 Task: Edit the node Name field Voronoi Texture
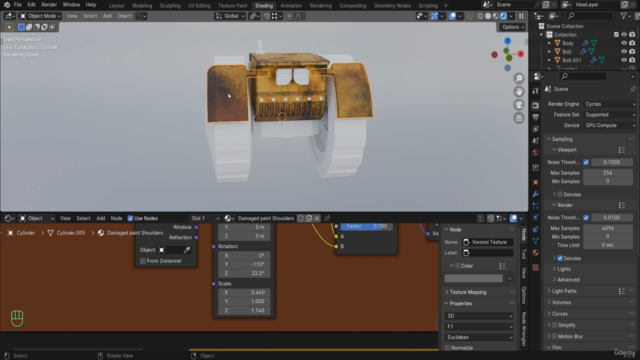coord(488,242)
